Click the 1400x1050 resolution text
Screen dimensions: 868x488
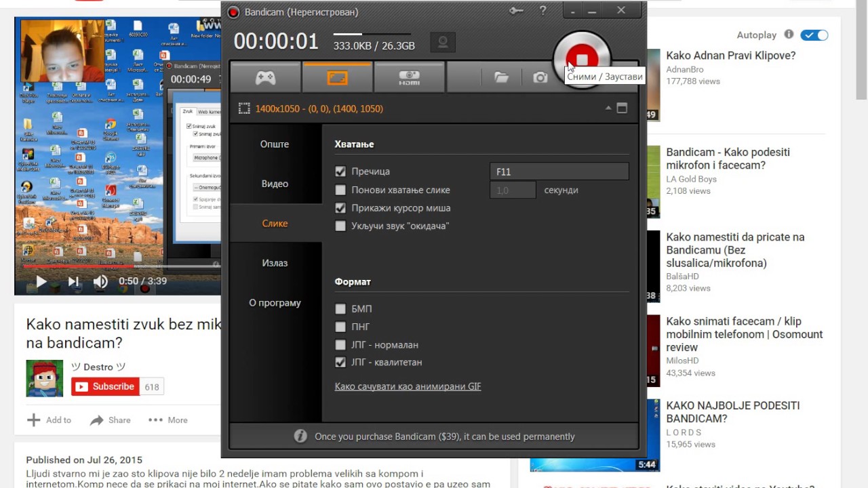tap(319, 108)
